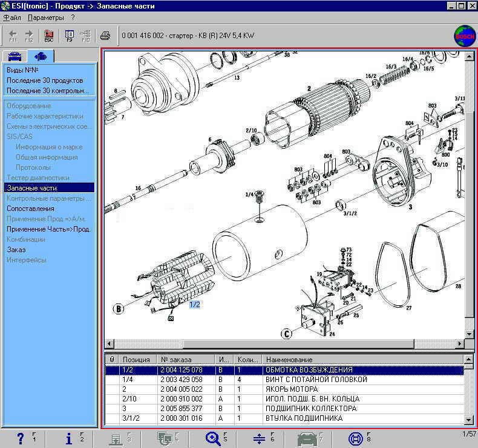
Task: Click parts list scroll down arrow
Action: 470,420
